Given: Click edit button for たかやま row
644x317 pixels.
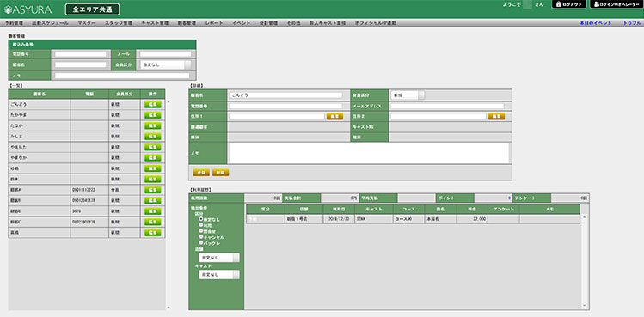Looking at the screenshot, I should [152, 115].
